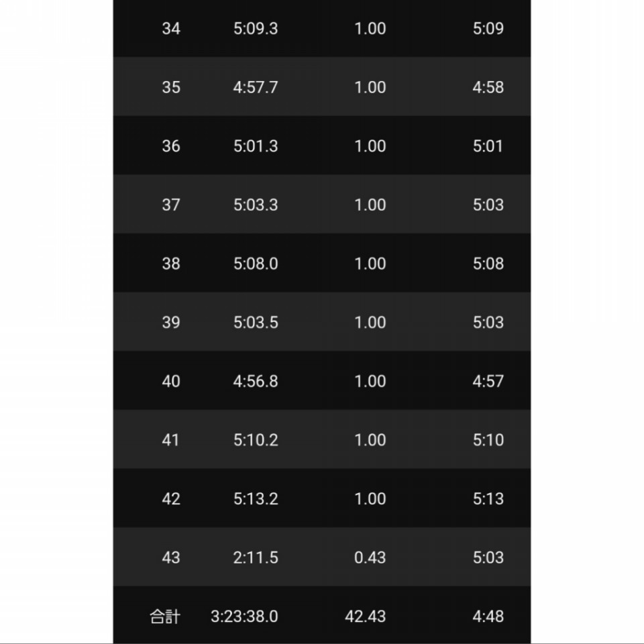Select lap 35 time 4:57.7
Image resolution: width=644 pixels, height=644 pixels.
pyautogui.click(x=256, y=87)
